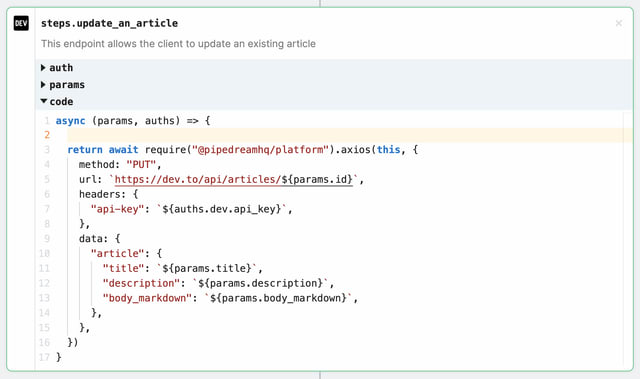
Task: Click the endpoint description text
Action: [178, 44]
